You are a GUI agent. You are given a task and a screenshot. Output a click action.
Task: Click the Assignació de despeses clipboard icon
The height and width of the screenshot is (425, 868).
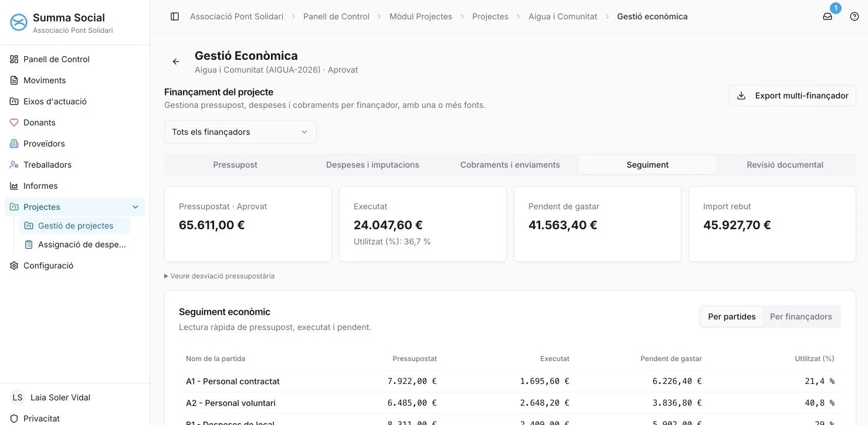tap(29, 244)
